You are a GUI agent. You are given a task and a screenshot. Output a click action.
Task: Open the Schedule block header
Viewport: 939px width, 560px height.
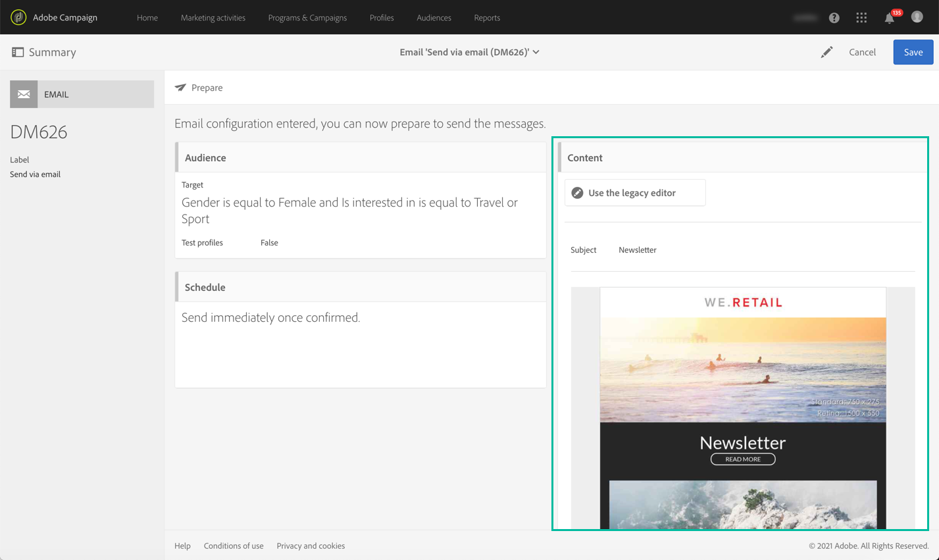coord(361,288)
